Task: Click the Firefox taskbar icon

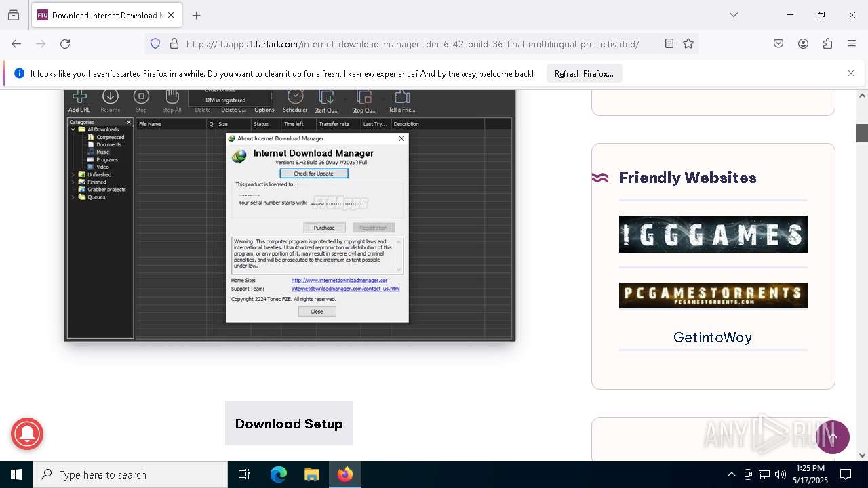Action: (x=344, y=474)
